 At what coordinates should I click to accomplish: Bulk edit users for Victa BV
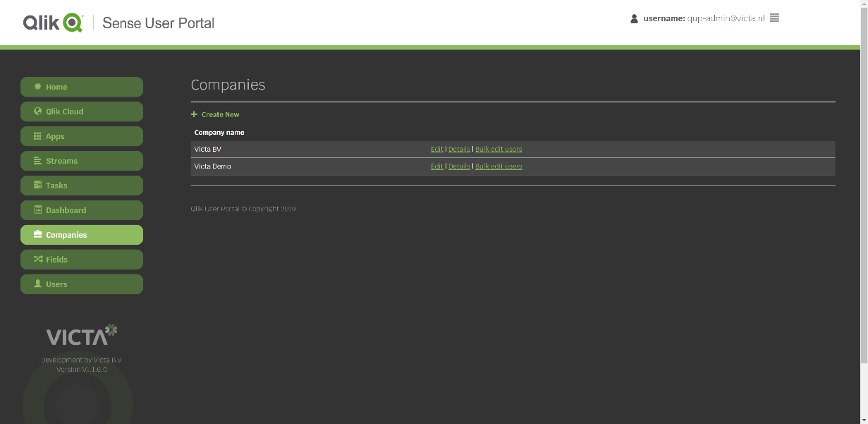click(499, 150)
